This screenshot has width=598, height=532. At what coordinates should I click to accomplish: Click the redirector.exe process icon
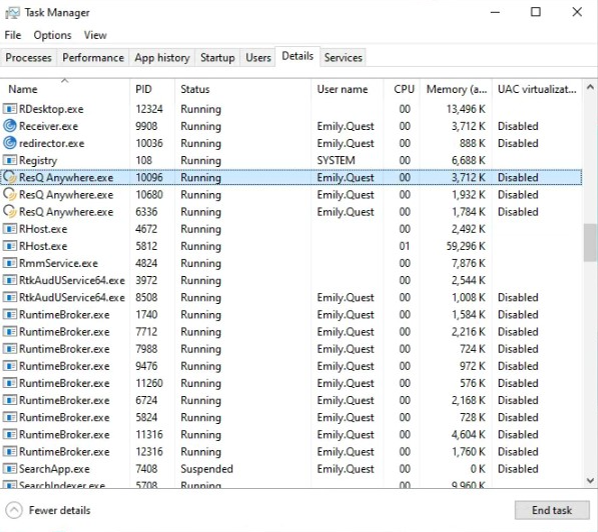pyautogui.click(x=10, y=143)
